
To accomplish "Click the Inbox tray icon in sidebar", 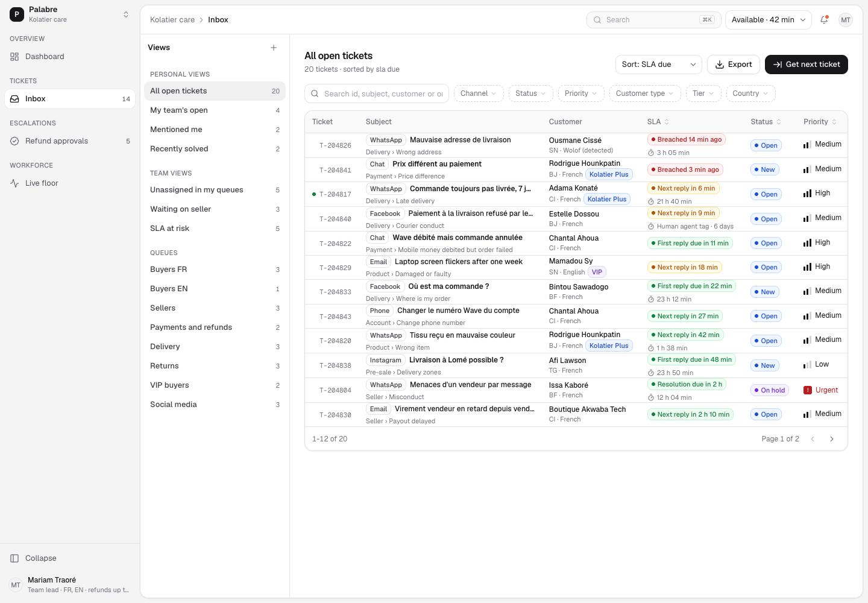I will point(14,99).
